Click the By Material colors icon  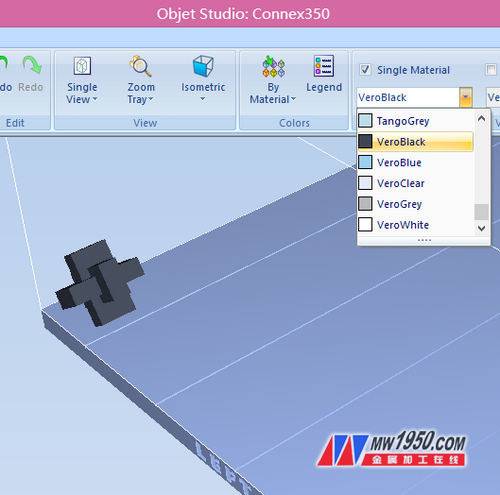[x=273, y=66]
